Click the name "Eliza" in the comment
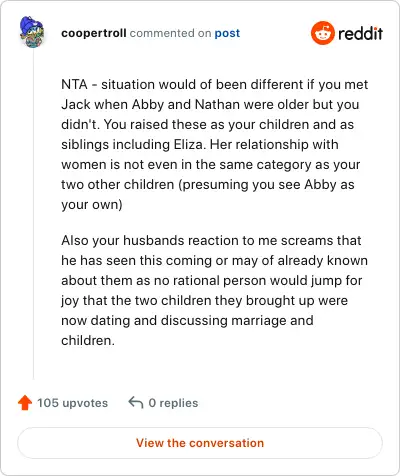 tap(188, 144)
